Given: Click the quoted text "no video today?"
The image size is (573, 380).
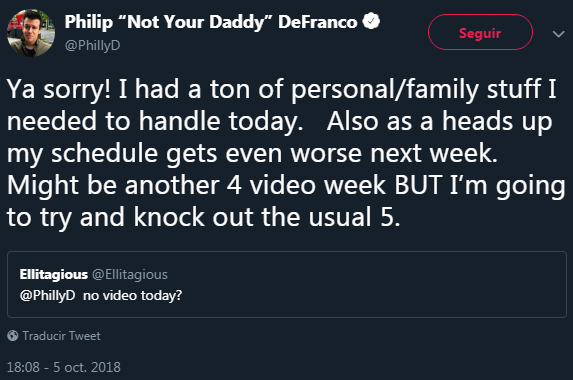Looking at the screenshot, I should [x=132, y=295].
